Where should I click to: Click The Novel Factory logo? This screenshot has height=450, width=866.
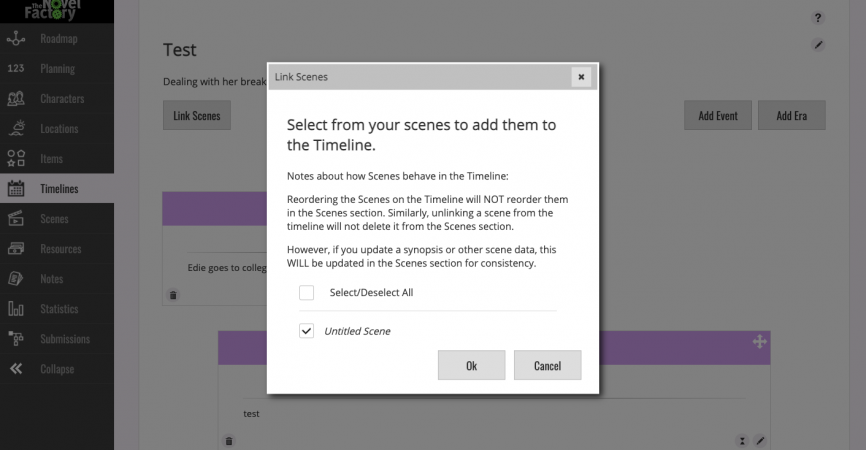click(x=54, y=10)
